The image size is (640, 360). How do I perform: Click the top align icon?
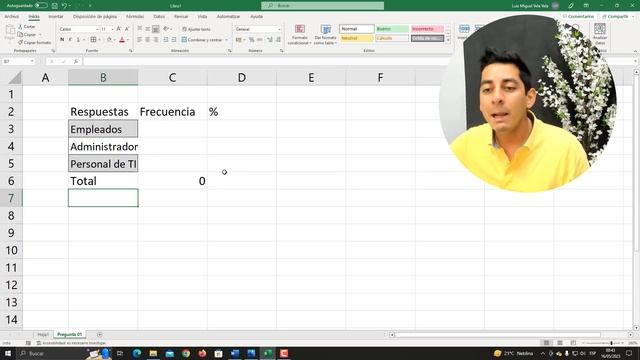[x=140, y=29]
